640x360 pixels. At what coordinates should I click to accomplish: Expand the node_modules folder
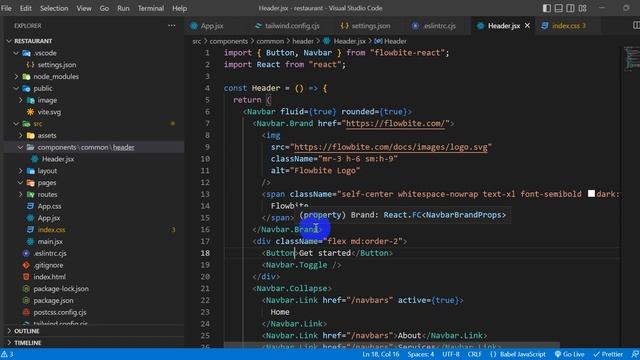(16, 76)
